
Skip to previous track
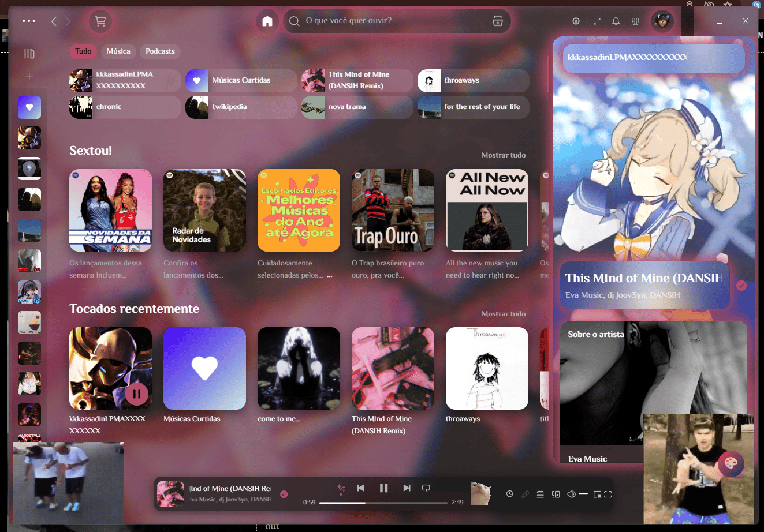361,488
